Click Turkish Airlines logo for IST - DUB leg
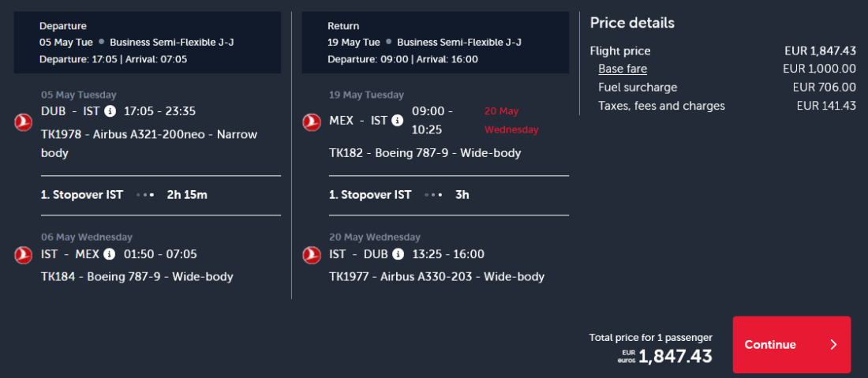This screenshot has height=378, width=868. click(x=311, y=255)
